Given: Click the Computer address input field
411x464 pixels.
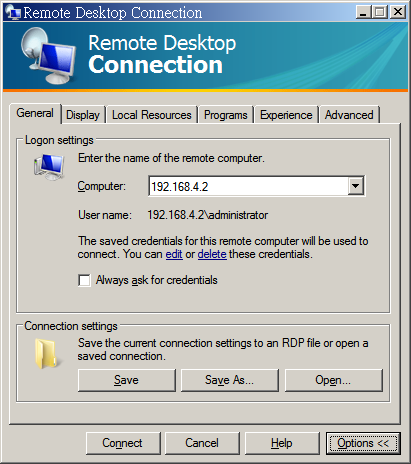Looking at the screenshot, I should tap(248, 186).
